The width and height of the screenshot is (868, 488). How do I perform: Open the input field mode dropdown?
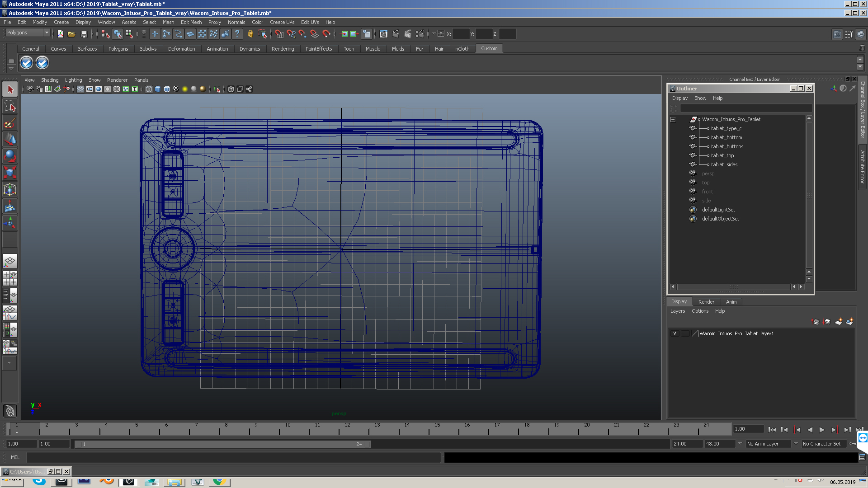(x=434, y=33)
